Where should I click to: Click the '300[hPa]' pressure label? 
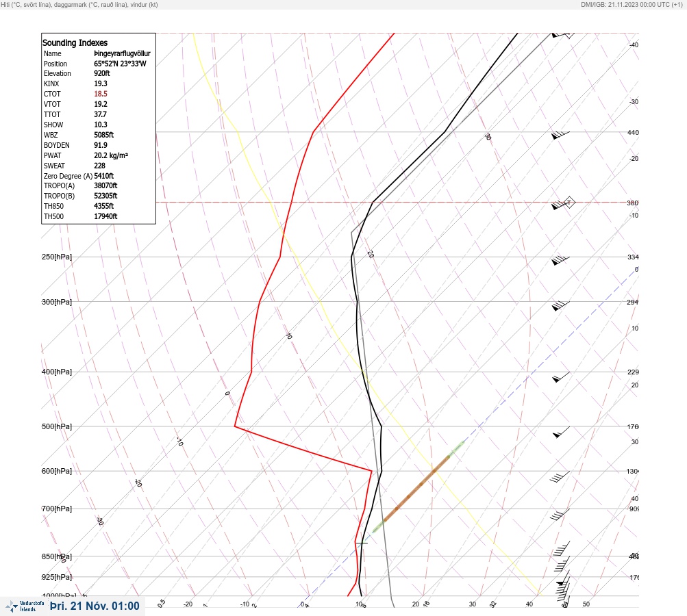(57, 302)
